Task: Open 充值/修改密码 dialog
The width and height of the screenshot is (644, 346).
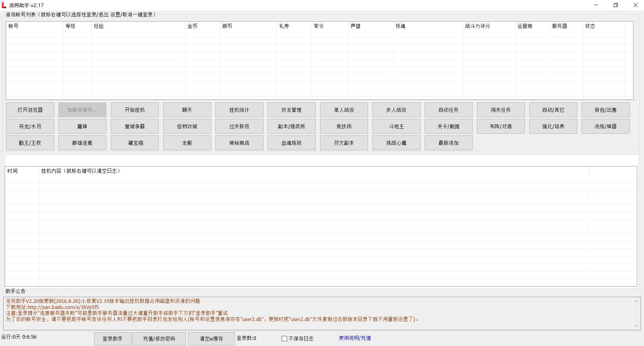Action: click(x=159, y=339)
